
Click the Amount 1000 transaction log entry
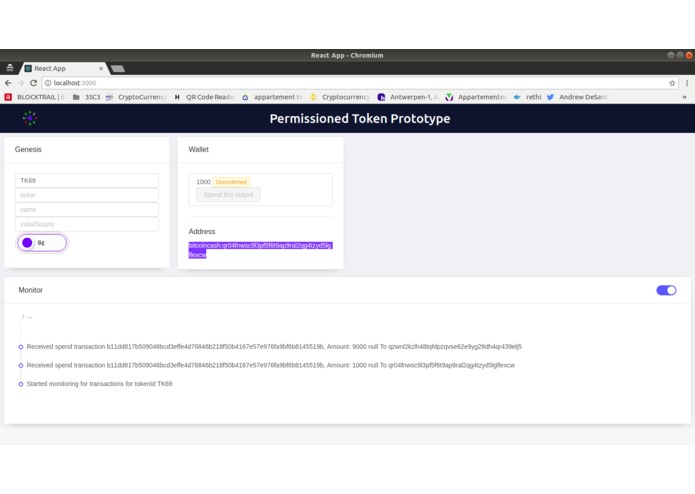coord(271,365)
